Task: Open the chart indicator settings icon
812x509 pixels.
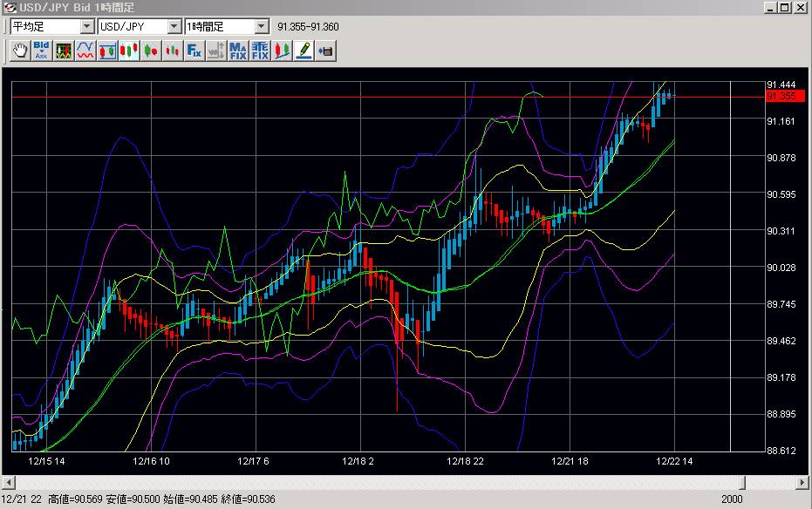Action: [x=64, y=51]
